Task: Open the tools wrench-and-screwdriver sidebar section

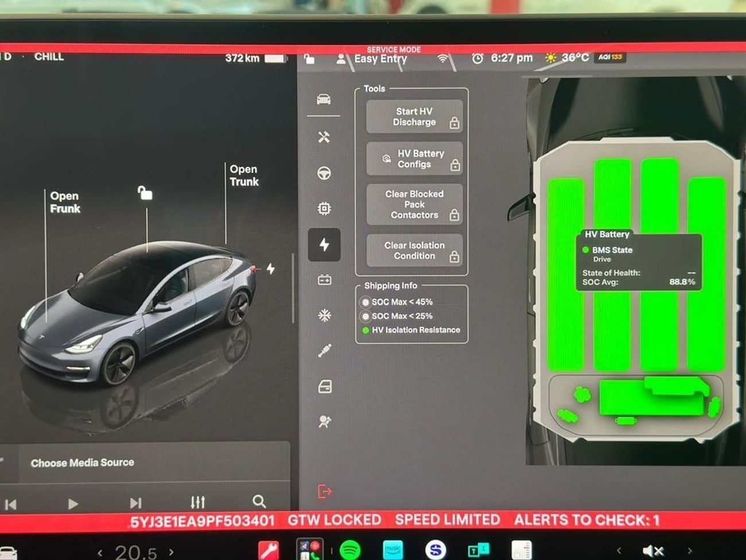Action: coord(324,137)
